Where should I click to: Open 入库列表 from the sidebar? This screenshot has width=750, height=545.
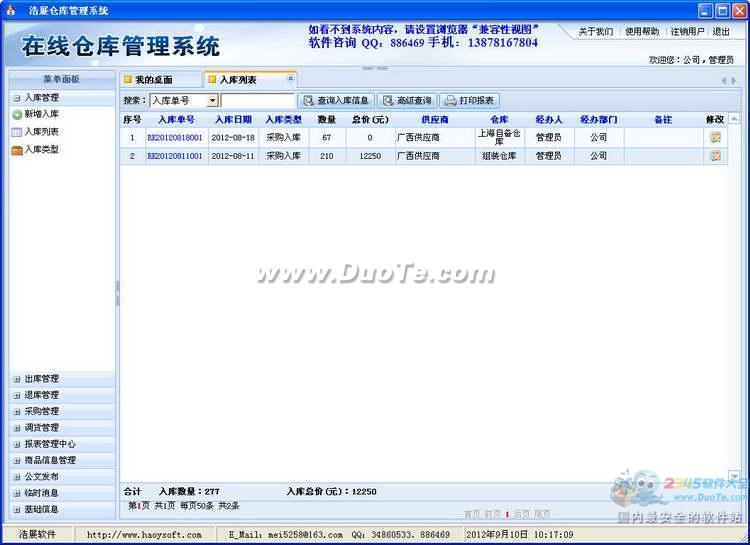pos(41,132)
